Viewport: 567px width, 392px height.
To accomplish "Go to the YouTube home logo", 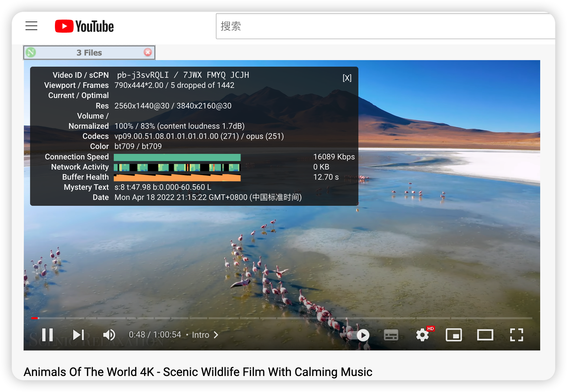I will (x=84, y=26).
